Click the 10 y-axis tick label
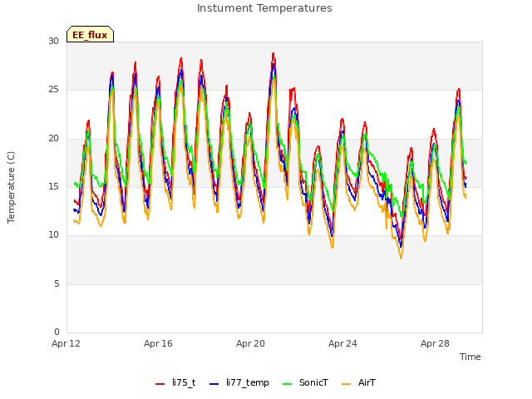This screenshot has width=532, height=399. [53, 234]
